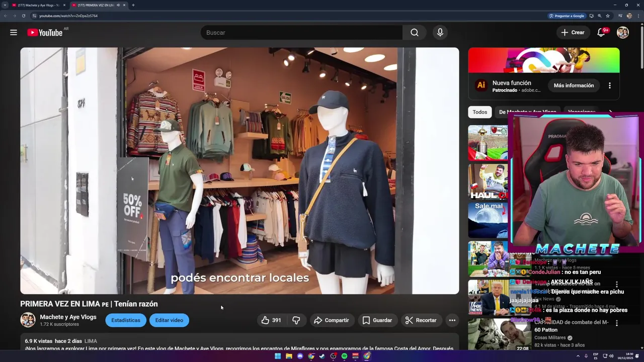
Task: Advance the filter chips with the arrow
Action: click(x=611, y=112)
